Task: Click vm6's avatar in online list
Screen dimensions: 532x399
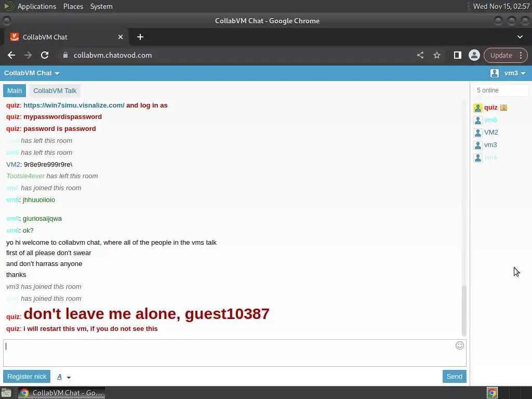Action: coord(478,121)
